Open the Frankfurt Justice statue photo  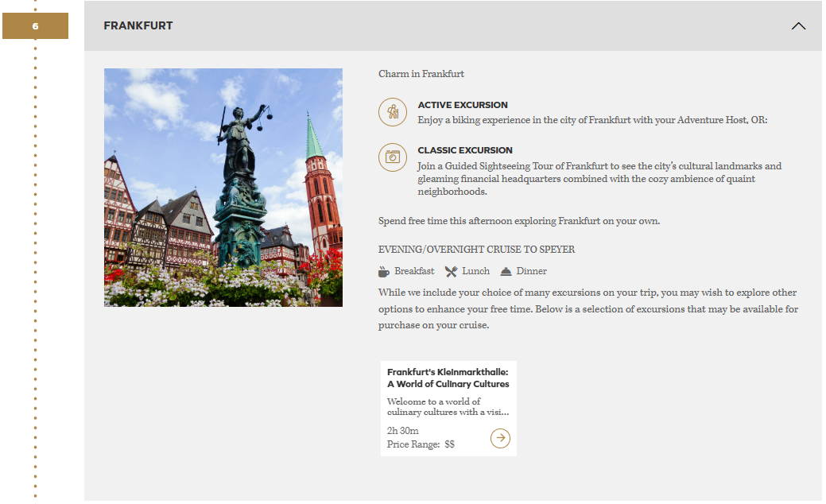coord(223,188)
